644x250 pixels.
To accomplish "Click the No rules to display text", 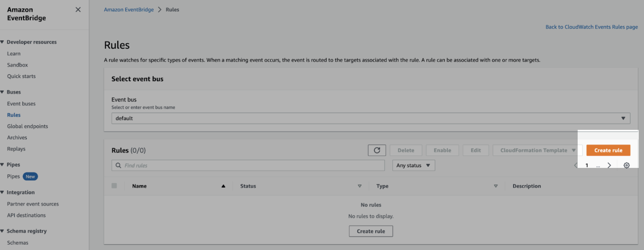I will (x=371, y=216).
